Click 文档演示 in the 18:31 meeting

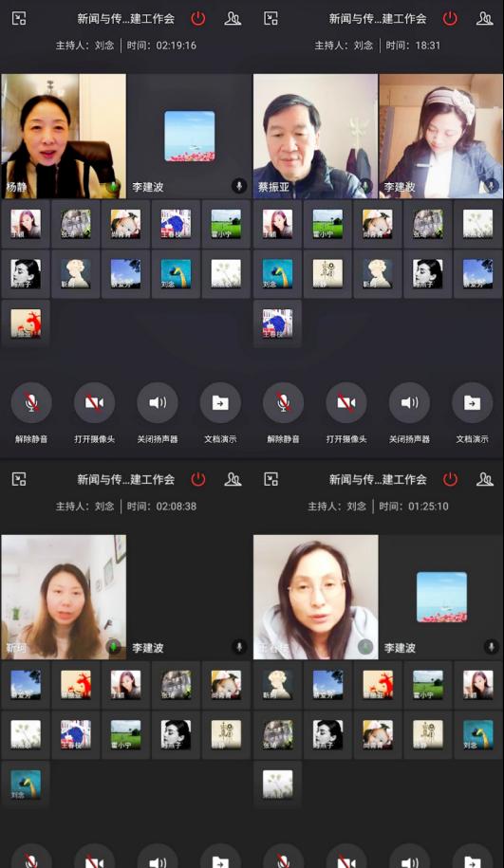click(x=472, y=402)
